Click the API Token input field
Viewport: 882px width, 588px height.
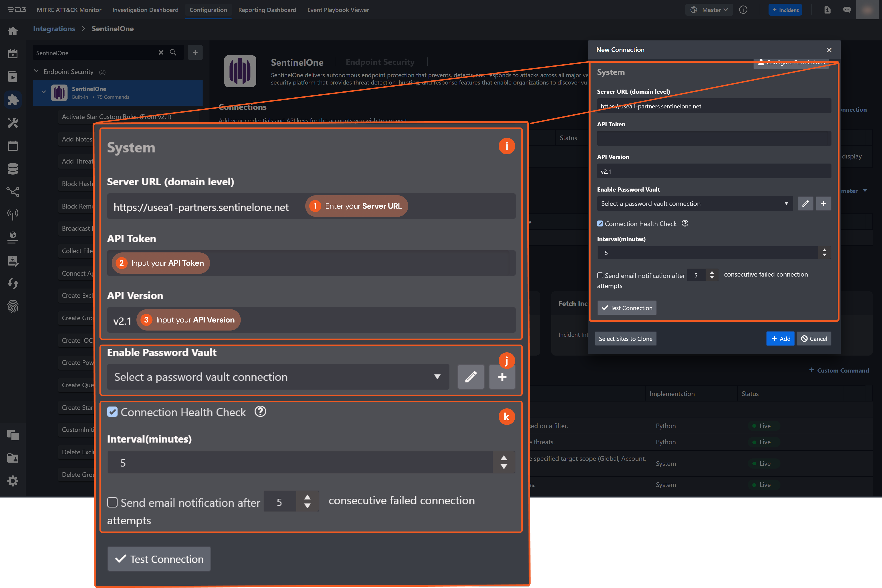[x=714, y=138]
